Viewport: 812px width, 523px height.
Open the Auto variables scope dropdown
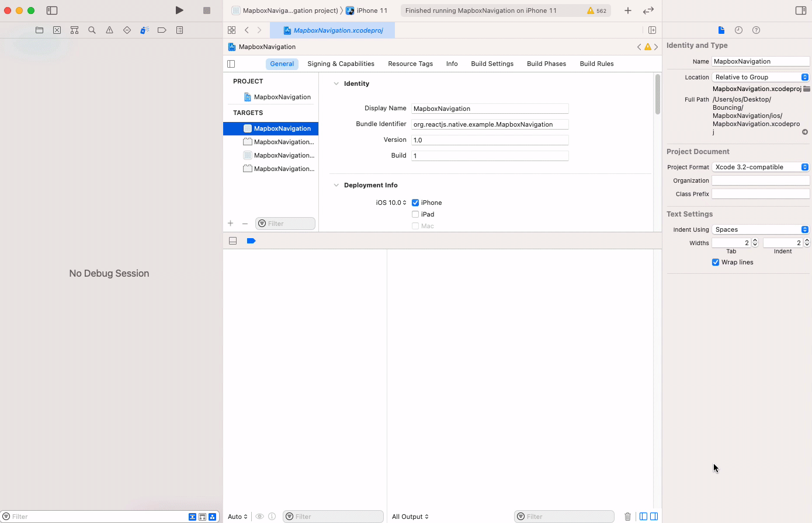(238, 517)
